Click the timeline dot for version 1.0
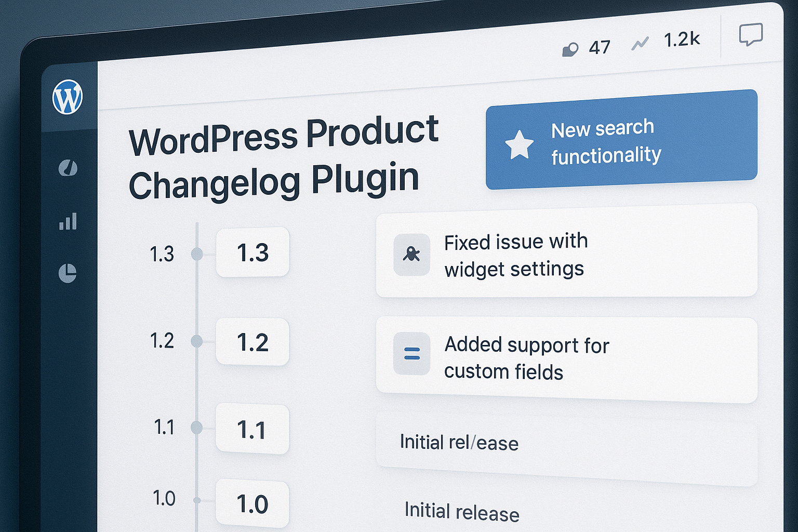This screenshot has height=532, width=798. pos(197,500)
